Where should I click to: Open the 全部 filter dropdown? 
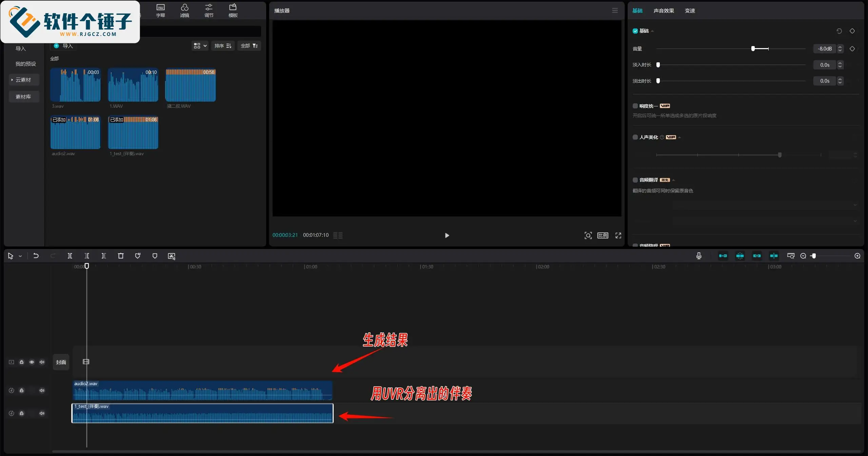249,46
